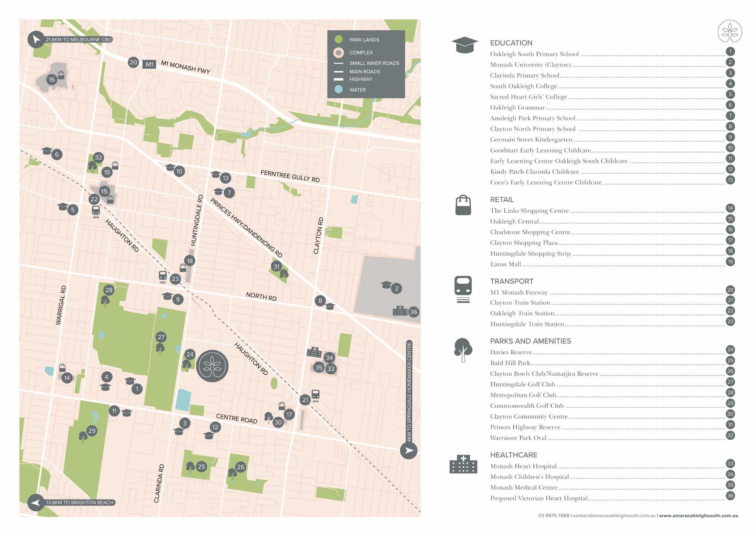This screenshot has width=756, height=535.
Task: Click the Amara site marker on the map
Action: (212, 366)
